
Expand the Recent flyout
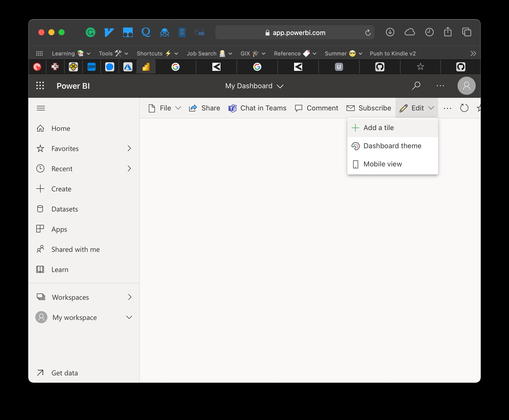pyautogui.click(x=129, y=169)
